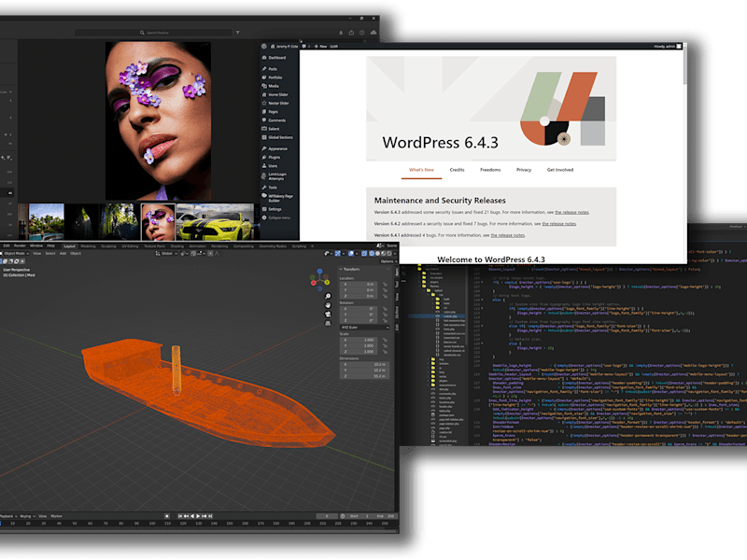Viewport: 747px width, 560px height.
Task: Open Keying dropdown in Blender timeline
Action: (x=27, y=516)
